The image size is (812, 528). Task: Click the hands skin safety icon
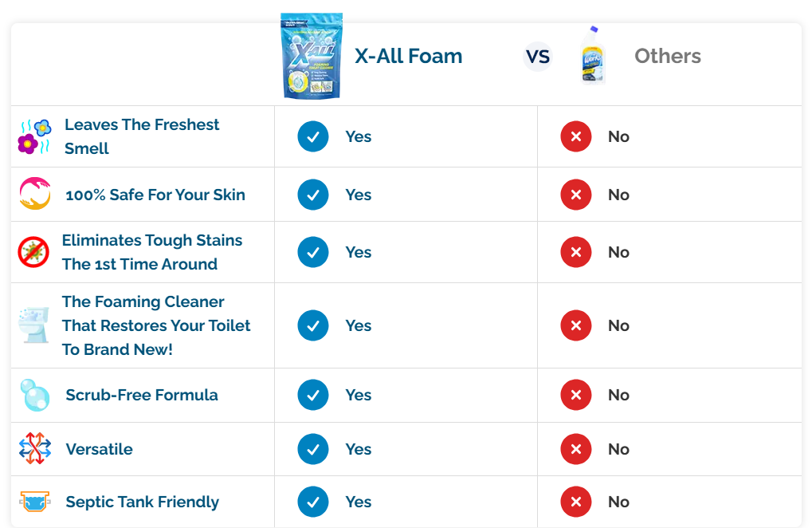(34, 195)
